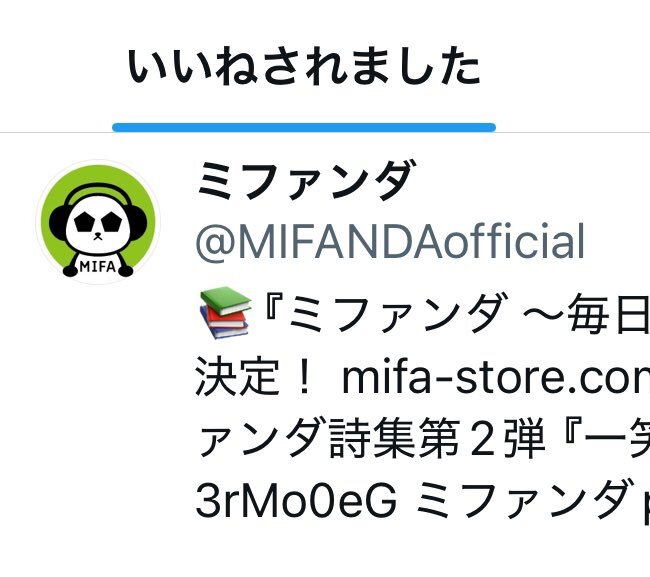Click the ミファンダ display name

click(x=306, y=181)
